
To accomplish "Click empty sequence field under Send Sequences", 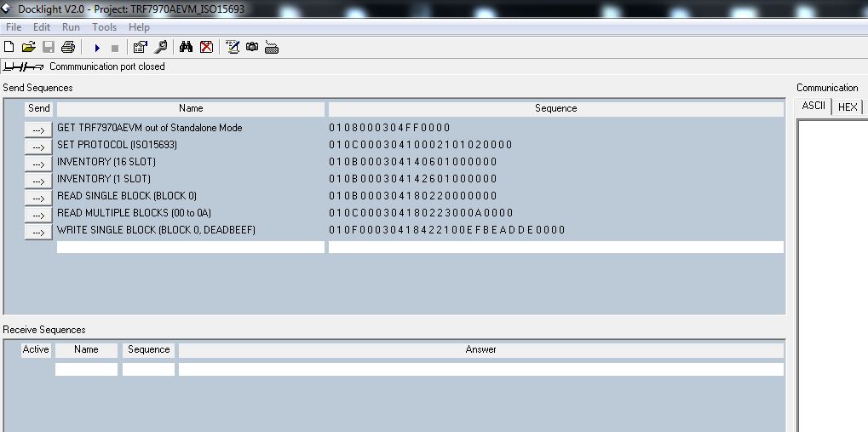I will pyautogui.click(x=555, y=247).
